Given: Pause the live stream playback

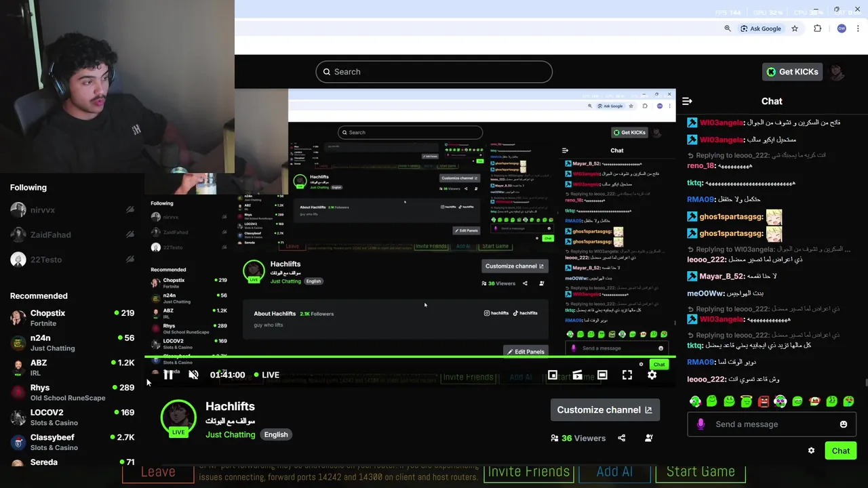Looking at the screenshot, I should (x=168, y=375).
